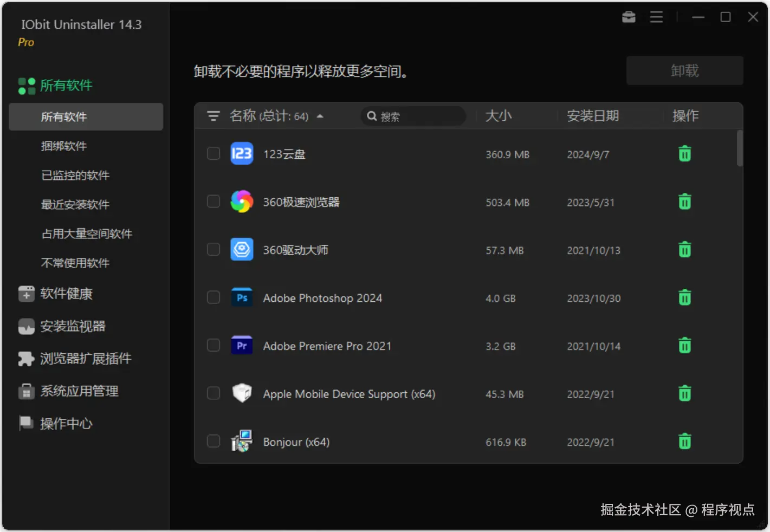
Task: Click the Apple Mobile Device Support box icon
Action: [242, 393]
